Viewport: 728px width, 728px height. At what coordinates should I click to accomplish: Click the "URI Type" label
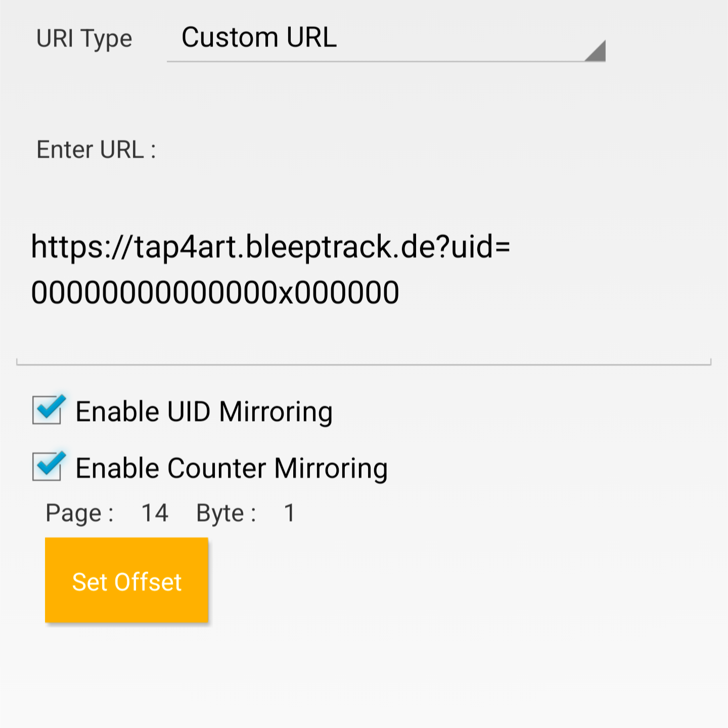(x=84, y=39)
